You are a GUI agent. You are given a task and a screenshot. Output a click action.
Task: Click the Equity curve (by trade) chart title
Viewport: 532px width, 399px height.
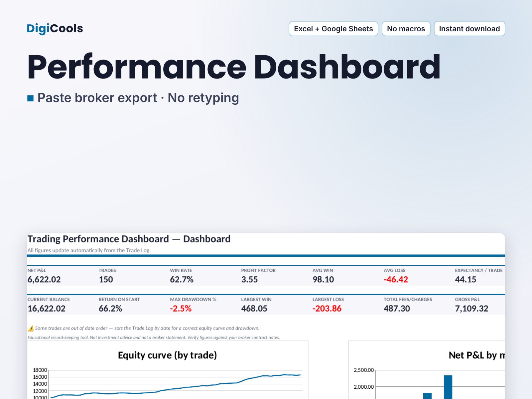click(x=167, y=355)
